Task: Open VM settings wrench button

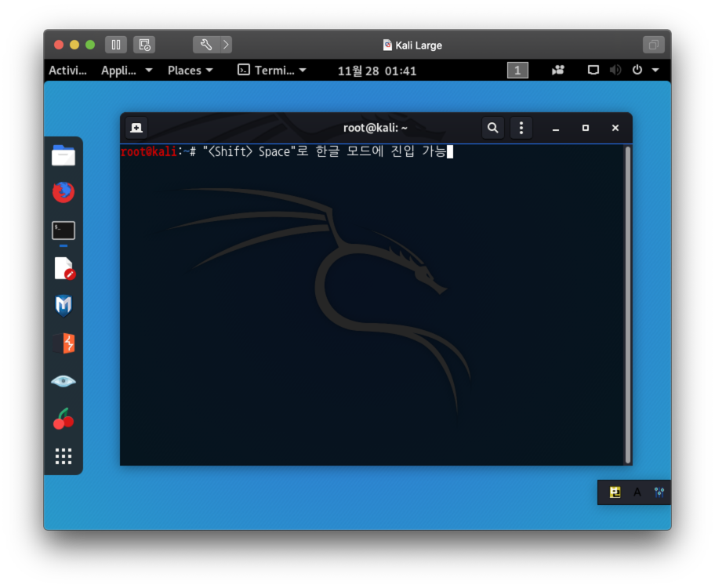Action: point(206,45)
